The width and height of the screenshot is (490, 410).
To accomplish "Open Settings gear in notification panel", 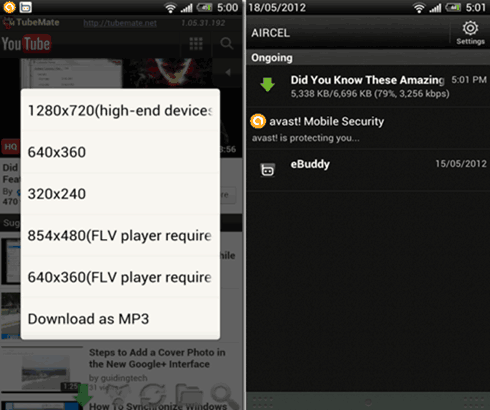I will click(x=470, y=33).
